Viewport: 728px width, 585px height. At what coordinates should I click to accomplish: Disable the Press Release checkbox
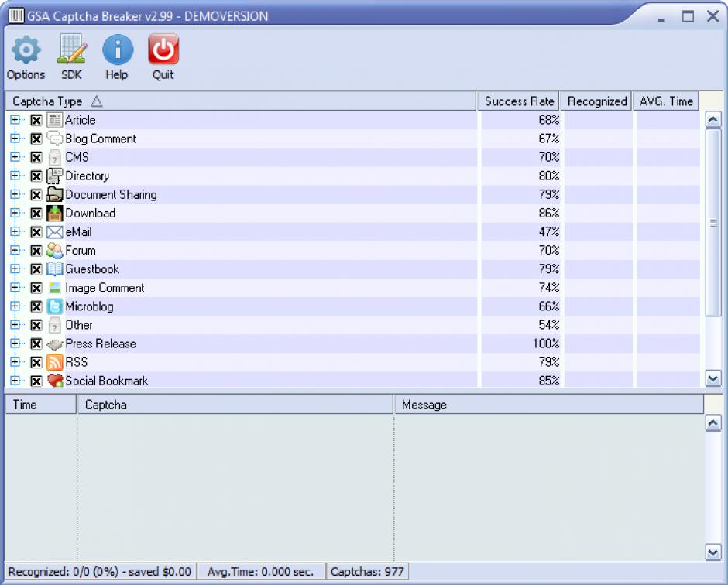(36, 344)
